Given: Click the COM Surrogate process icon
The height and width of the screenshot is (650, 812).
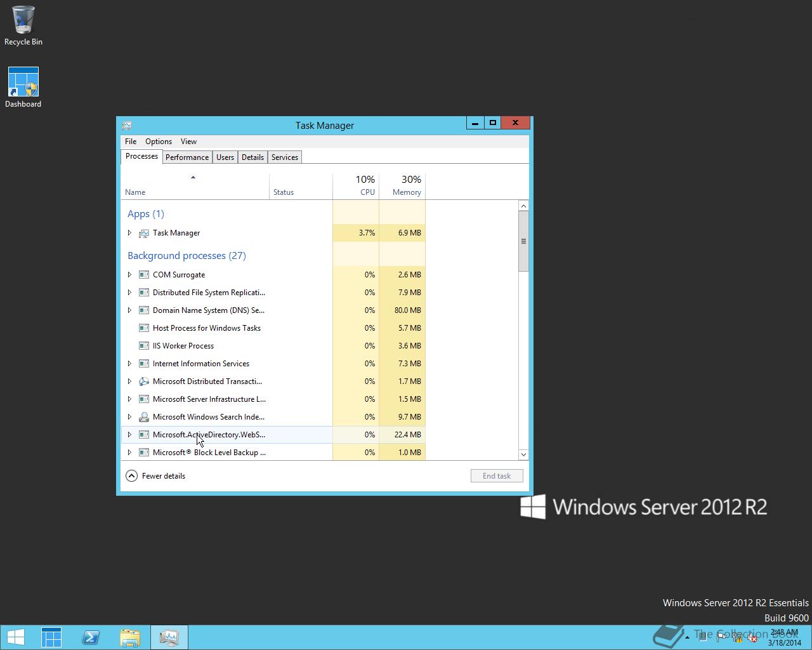Looking at the screenshot, I should pyautogui.click(x=144, y=275).
